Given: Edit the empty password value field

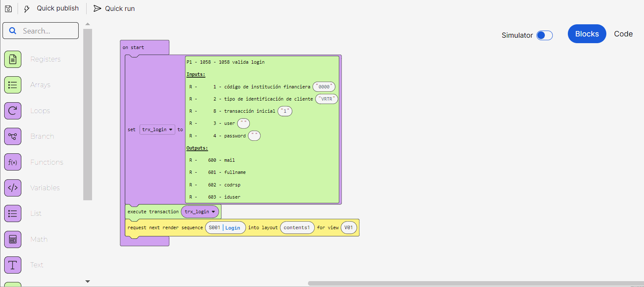Looking at the screenshot, I should pyautogui.click(x=254, y=136).
